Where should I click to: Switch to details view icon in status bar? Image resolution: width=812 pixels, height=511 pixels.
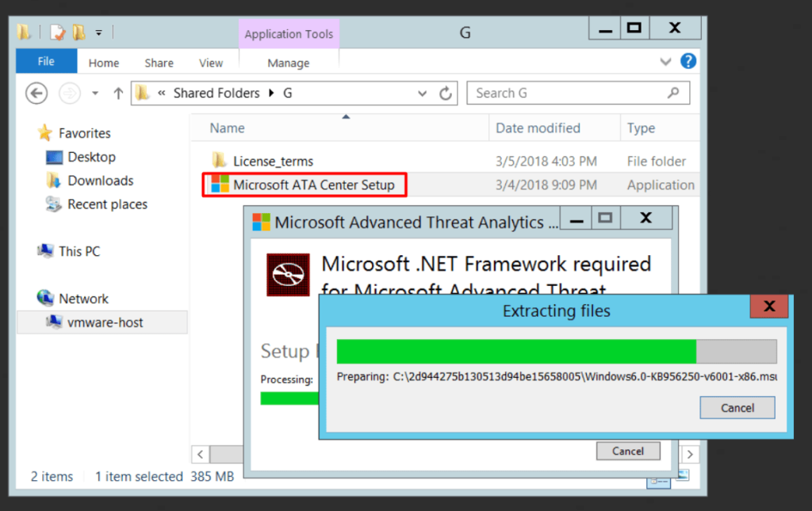(x=659, y=482)
